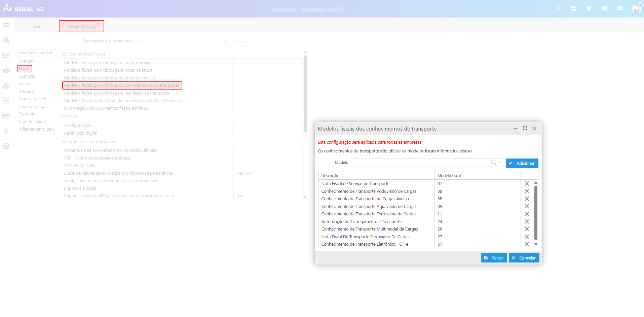Click the Pesquisa search input field

(261, 41)
